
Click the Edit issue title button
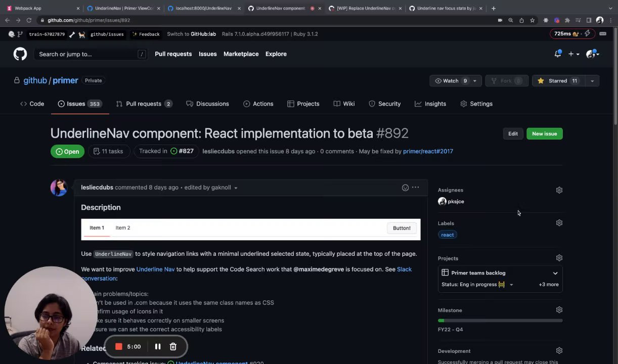pos(513,133)
